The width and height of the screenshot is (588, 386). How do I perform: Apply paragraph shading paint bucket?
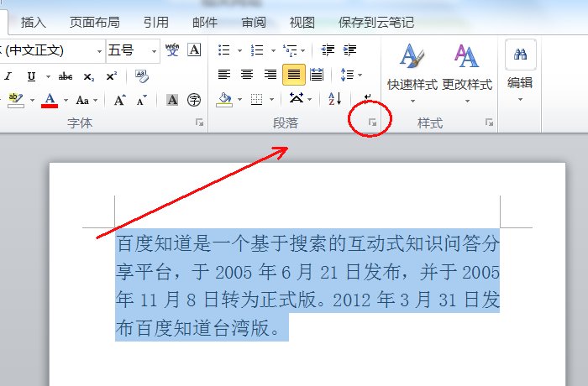point(224,100)
